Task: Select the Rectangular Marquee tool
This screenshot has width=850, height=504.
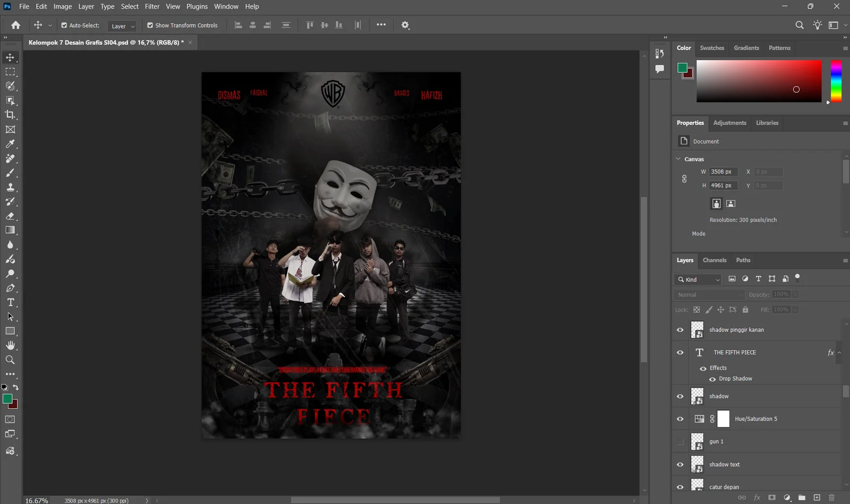Action: click(x=10, y=72)
